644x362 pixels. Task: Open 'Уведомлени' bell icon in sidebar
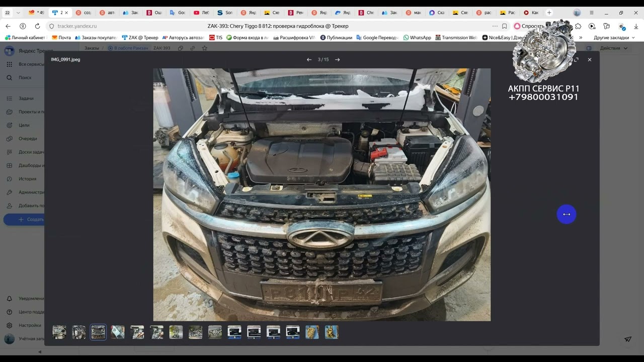click(9, 299)
